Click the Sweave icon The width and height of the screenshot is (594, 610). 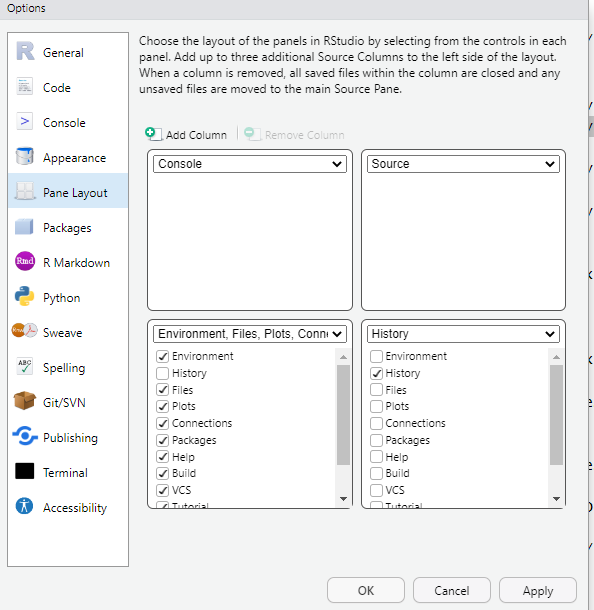point(25,331)
